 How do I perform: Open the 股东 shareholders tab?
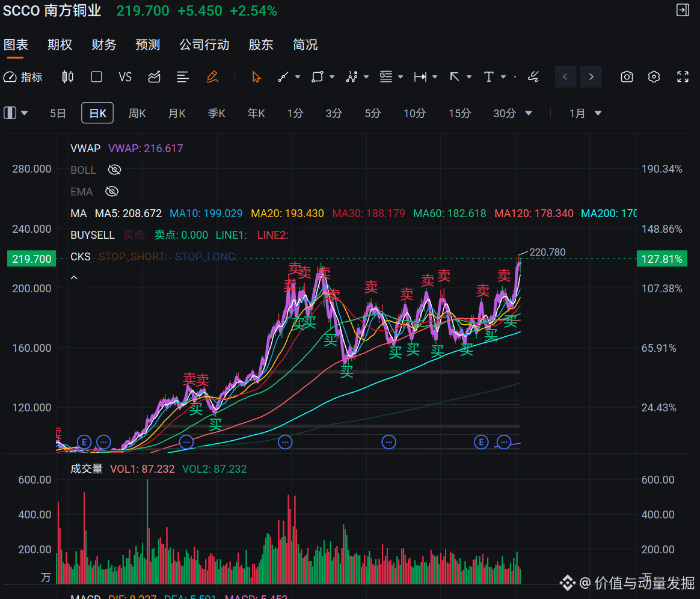(261, 45)
